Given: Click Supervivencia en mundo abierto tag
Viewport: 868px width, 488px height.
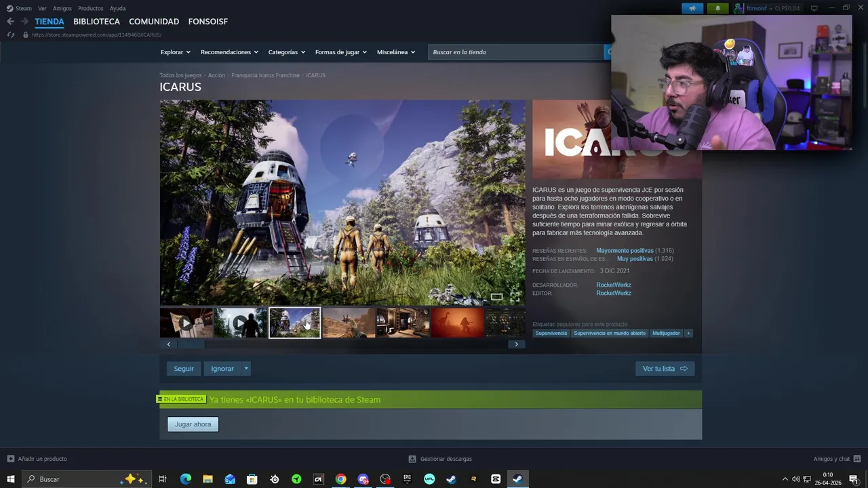Looking at the screenshot, I should coord(610,333).
